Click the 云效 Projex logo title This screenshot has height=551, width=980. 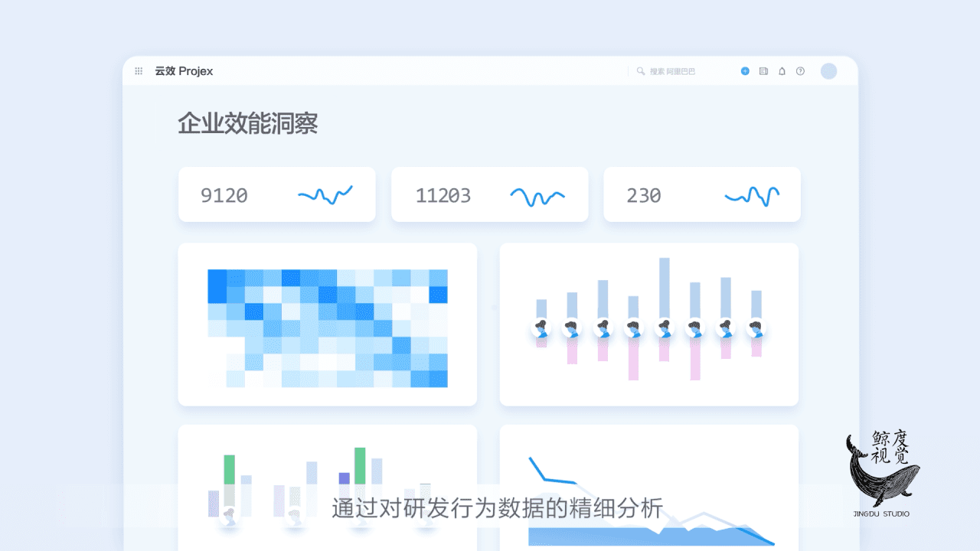(184, 71)
